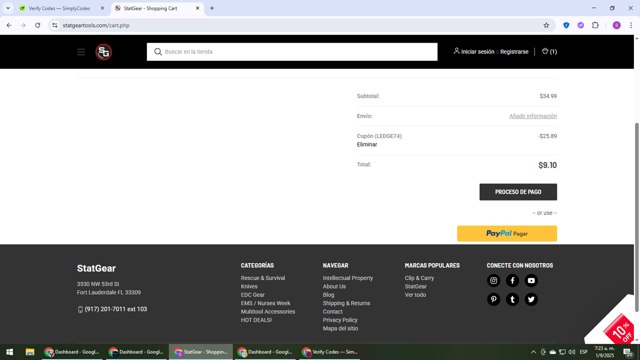Open StatGear Twitter icon
Image resolution: width=640 pixels, height=360 pixels.
[x=531, y=299]
